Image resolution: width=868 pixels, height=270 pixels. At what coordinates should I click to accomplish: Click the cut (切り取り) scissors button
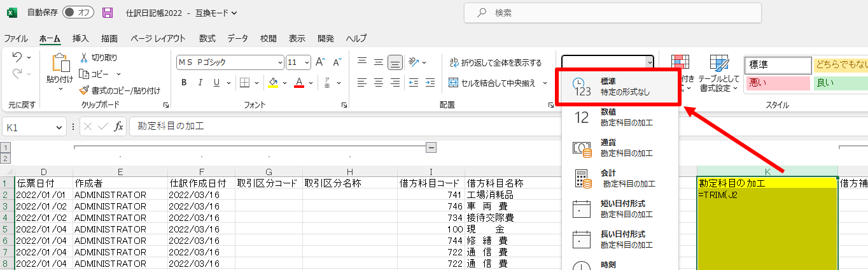pos(98,57)
